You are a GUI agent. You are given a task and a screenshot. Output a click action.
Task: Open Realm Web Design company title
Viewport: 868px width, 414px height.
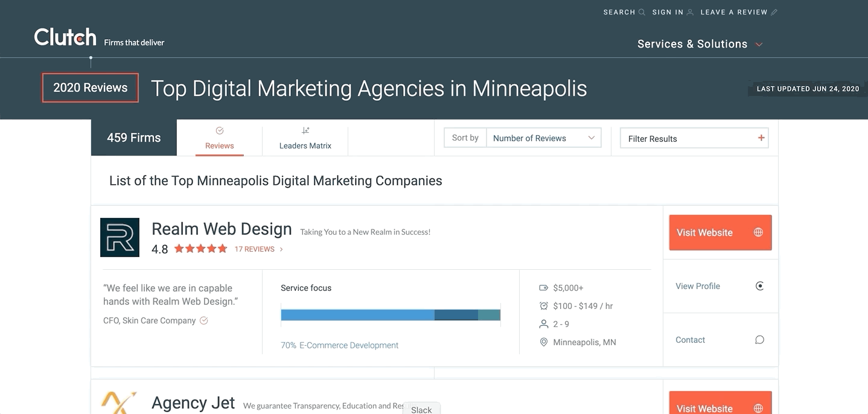click(x=222, y=229)
